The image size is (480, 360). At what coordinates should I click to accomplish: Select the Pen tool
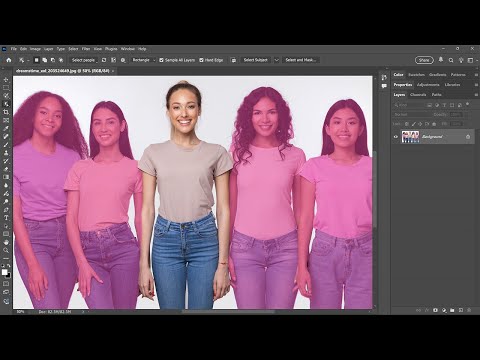6,210
